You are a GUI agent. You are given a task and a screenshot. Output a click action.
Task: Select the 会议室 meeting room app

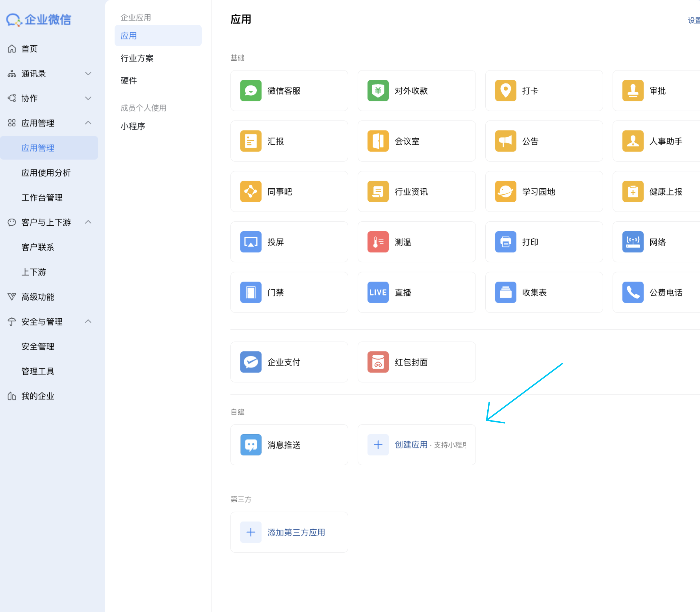click(x=416, y=141)
